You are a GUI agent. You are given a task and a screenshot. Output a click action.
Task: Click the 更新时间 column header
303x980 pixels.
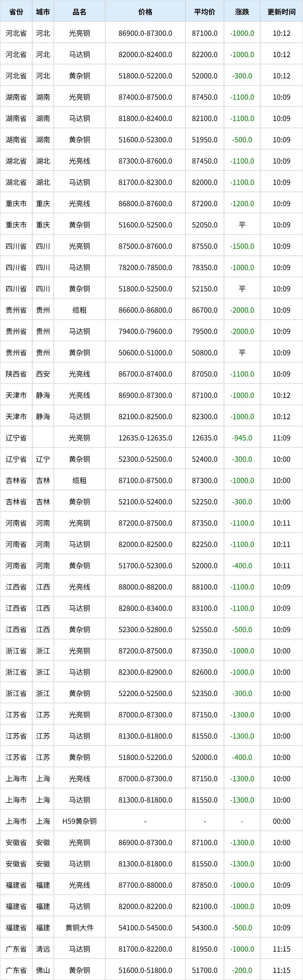tap(281, 12)
